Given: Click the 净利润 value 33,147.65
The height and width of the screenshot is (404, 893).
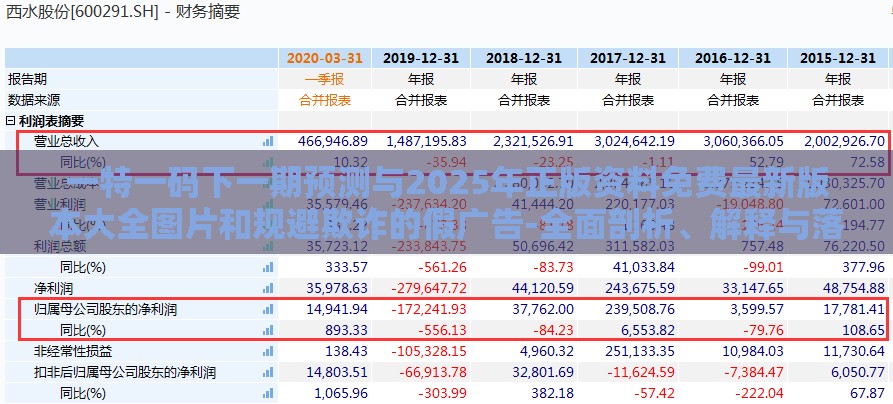Looking at the screenshot, I should point(753,288).
